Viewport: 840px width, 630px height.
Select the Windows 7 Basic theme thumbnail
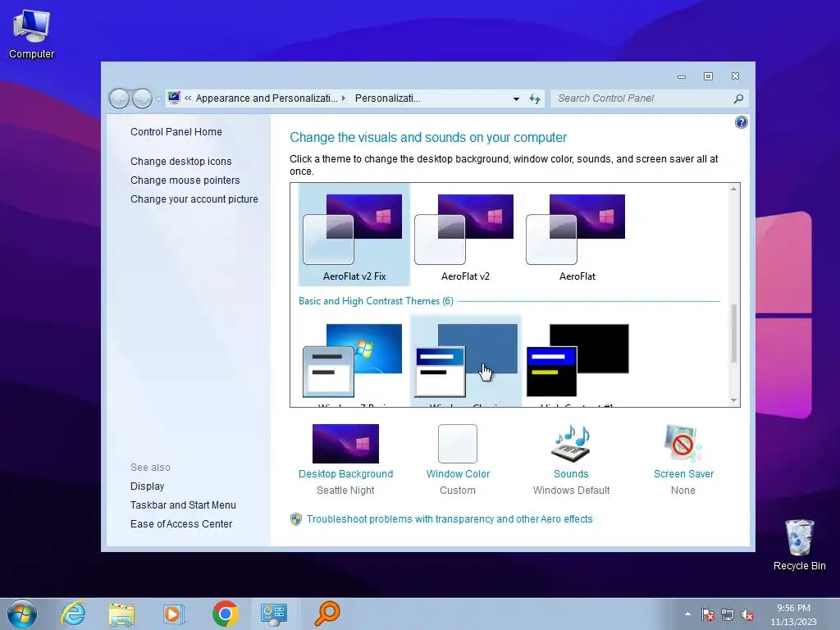pos(353,360)
